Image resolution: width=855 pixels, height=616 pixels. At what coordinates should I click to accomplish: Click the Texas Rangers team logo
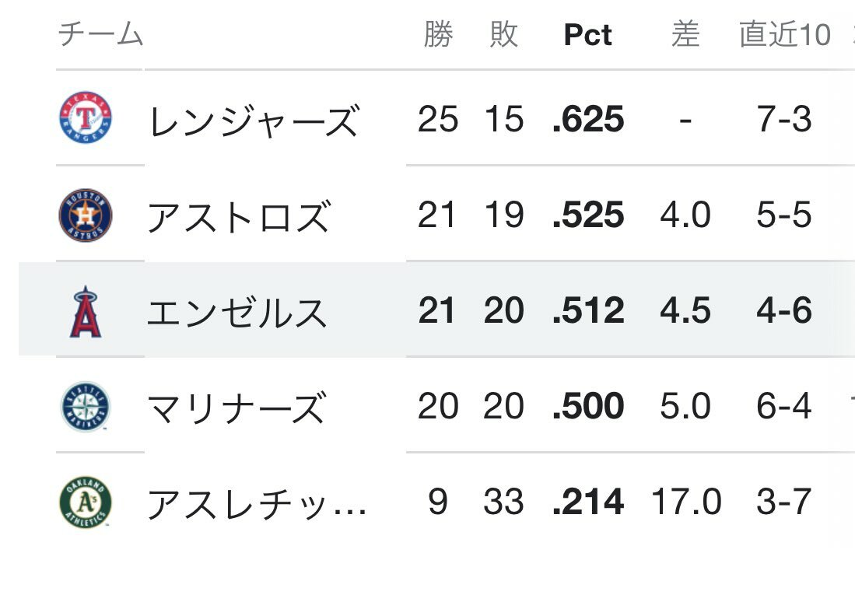click(86, 119)
